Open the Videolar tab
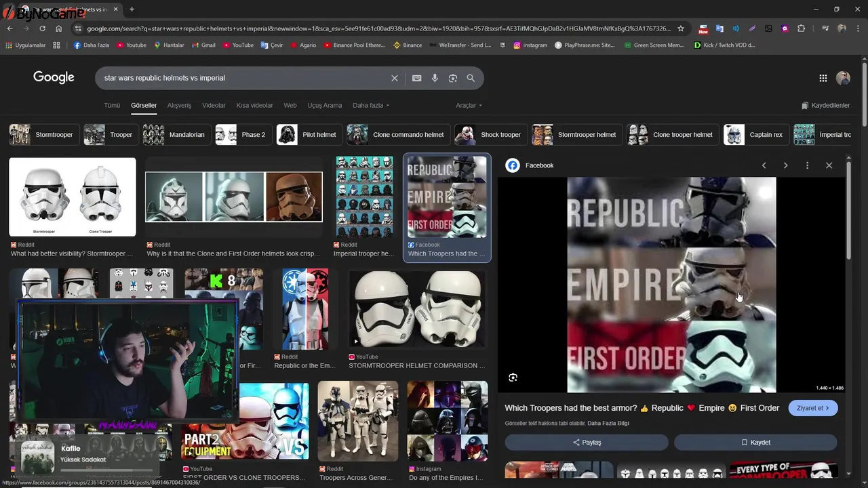This screenshot has height=488, width=868. pos(214,106)
